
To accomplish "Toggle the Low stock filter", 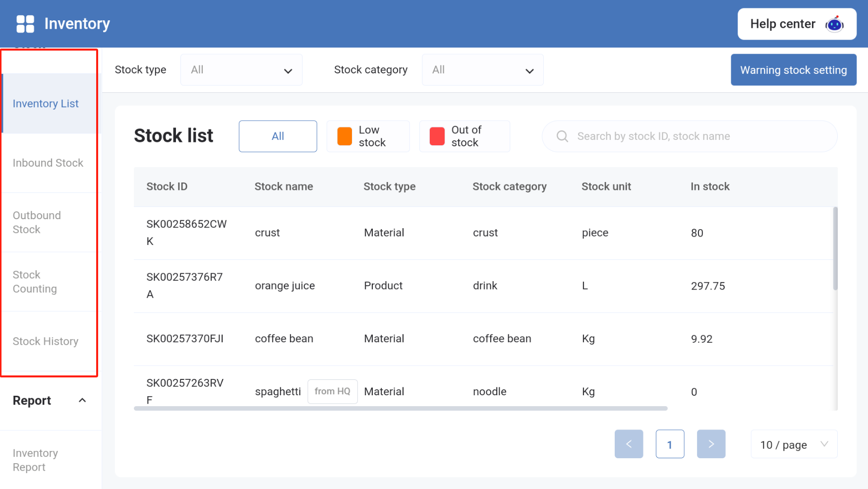I will pyautogui.click(x=368, y=136).
